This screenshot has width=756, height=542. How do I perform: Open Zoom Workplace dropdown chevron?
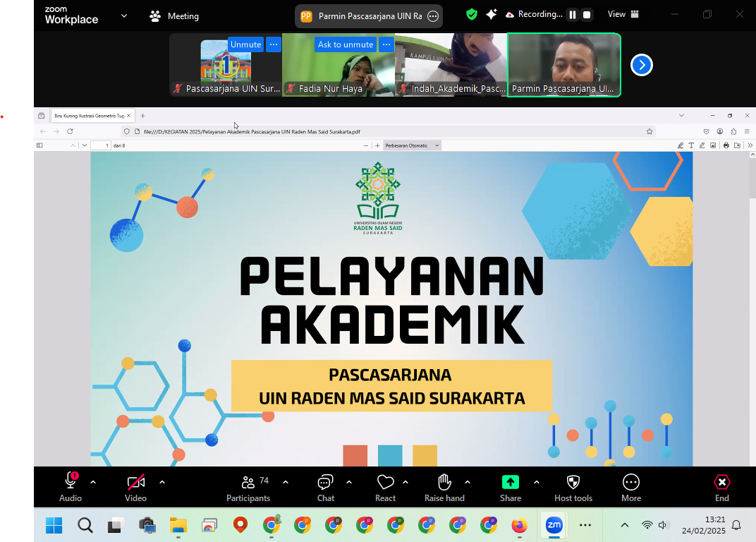[x=124, y=16]
